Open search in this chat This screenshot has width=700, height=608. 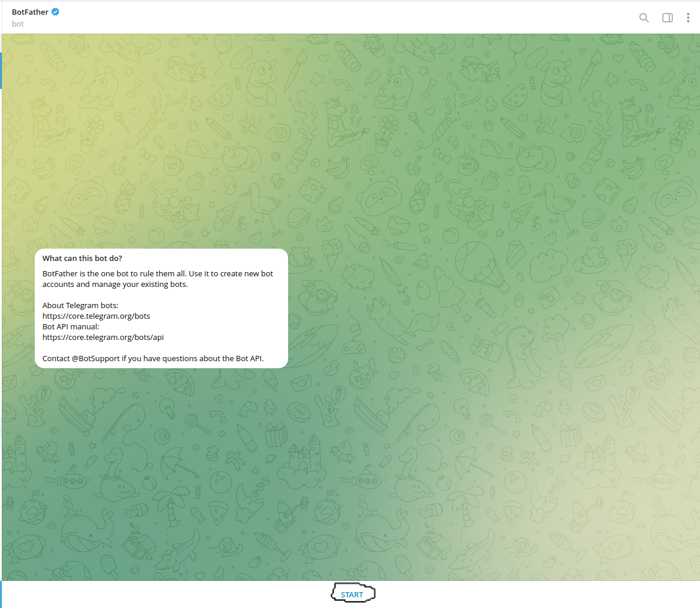point(644,18)
